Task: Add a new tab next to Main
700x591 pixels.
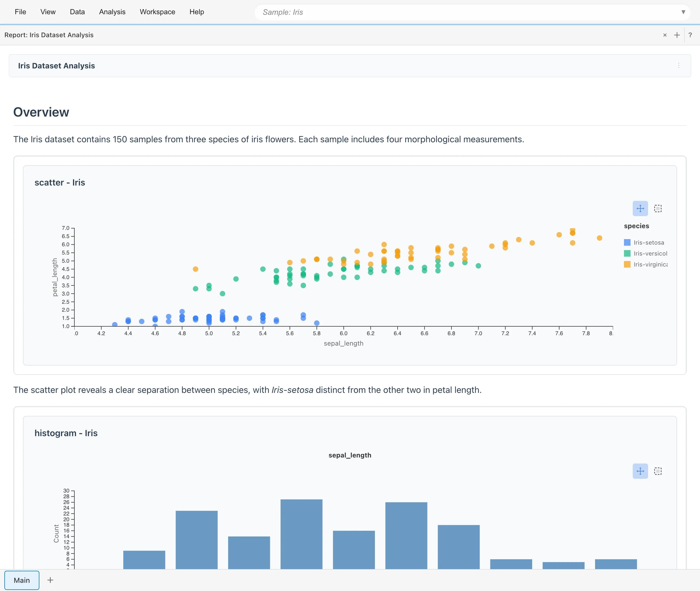Action: pos(50,580)
